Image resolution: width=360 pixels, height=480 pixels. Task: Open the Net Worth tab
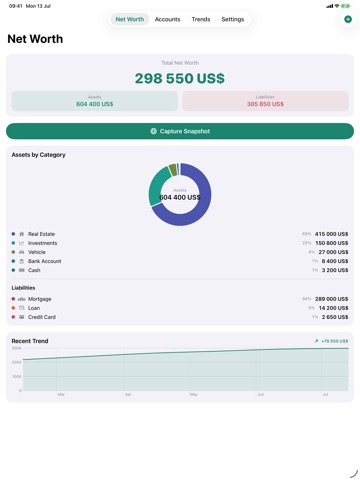[x=130, y=19]
